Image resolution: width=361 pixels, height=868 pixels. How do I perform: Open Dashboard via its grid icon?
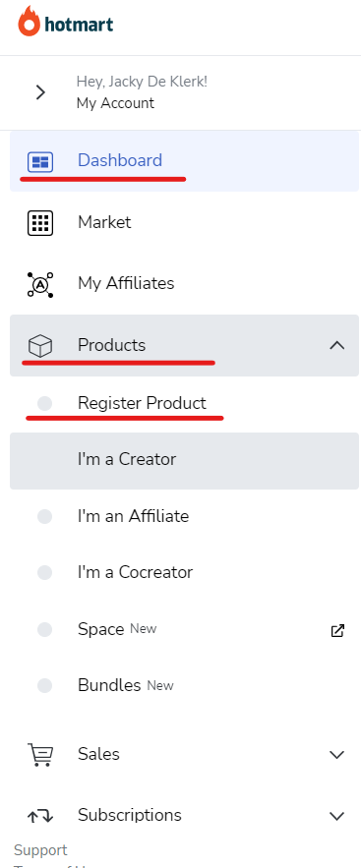[x=40, y=161]
